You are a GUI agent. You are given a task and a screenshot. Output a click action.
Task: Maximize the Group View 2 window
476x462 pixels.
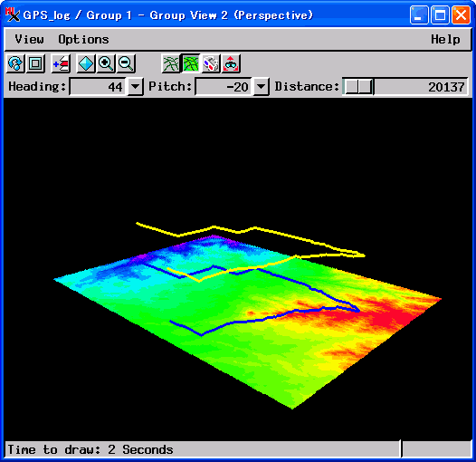click(440, 14)
